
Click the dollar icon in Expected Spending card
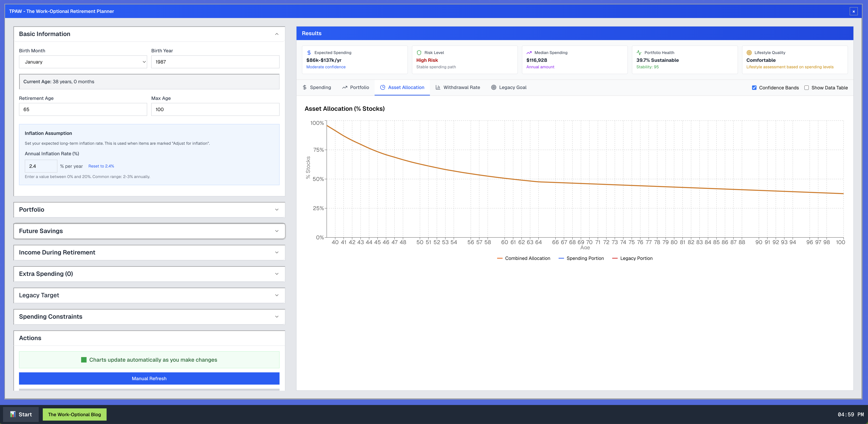click(x=309, y=53)
